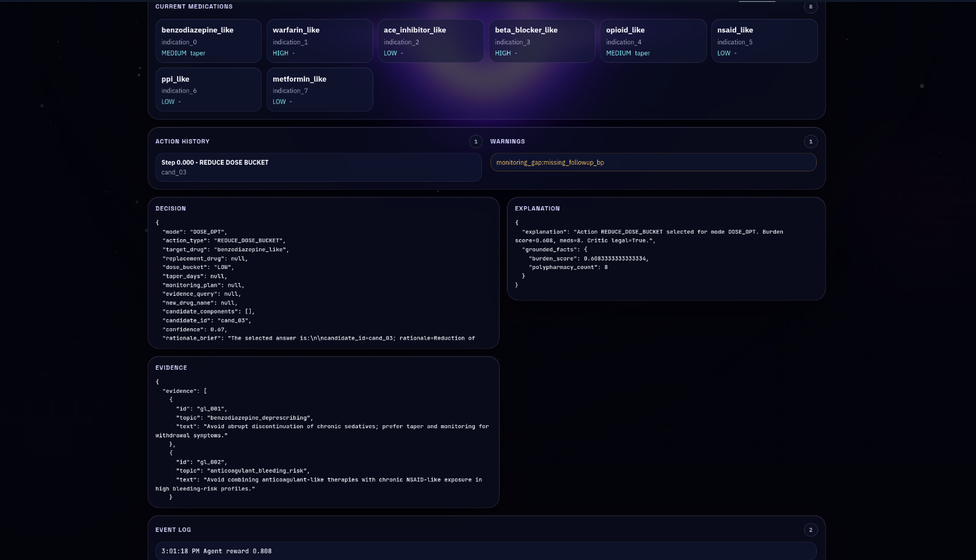Screen dimensions: 976x560
Task: Select the metformin_like medication card
Action: [x=320, y=90]
